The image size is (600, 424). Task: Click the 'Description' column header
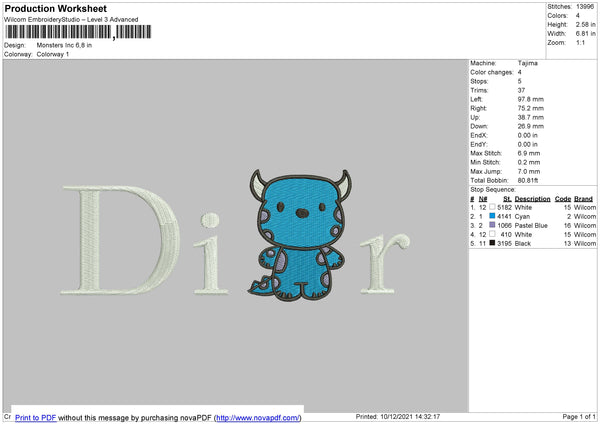point(532,199)
